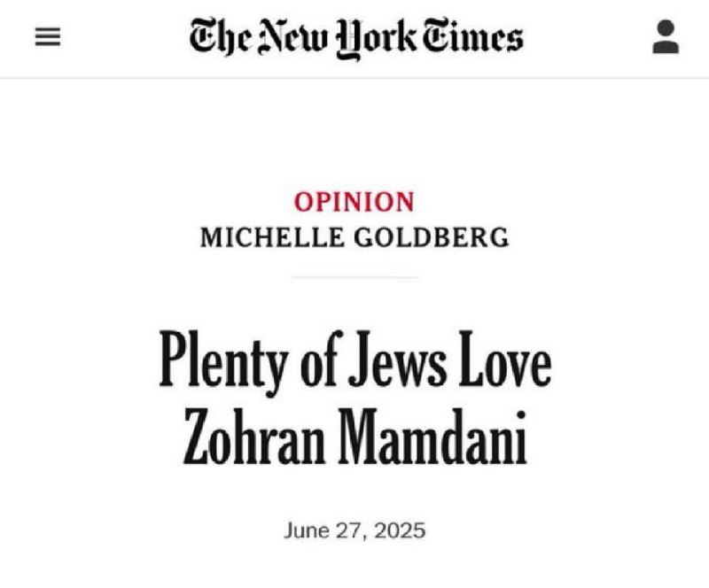The height and width of the screenshot is (588, 709).
Task: Click the word "Times" in the masthead logo
Action: 473,36
